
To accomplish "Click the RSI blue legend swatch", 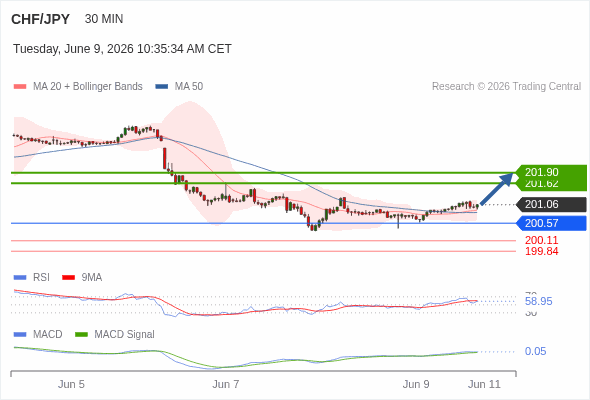I will [x=20, y=278].
